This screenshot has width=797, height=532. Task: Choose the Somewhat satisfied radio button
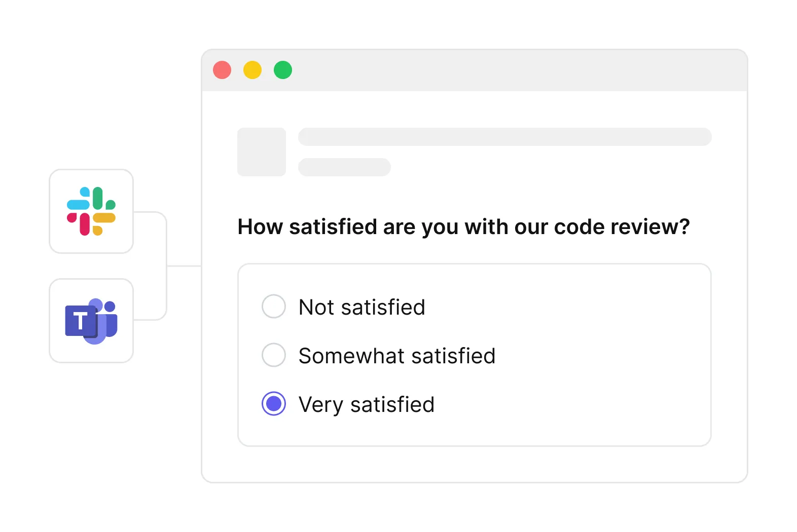point(274,355)
